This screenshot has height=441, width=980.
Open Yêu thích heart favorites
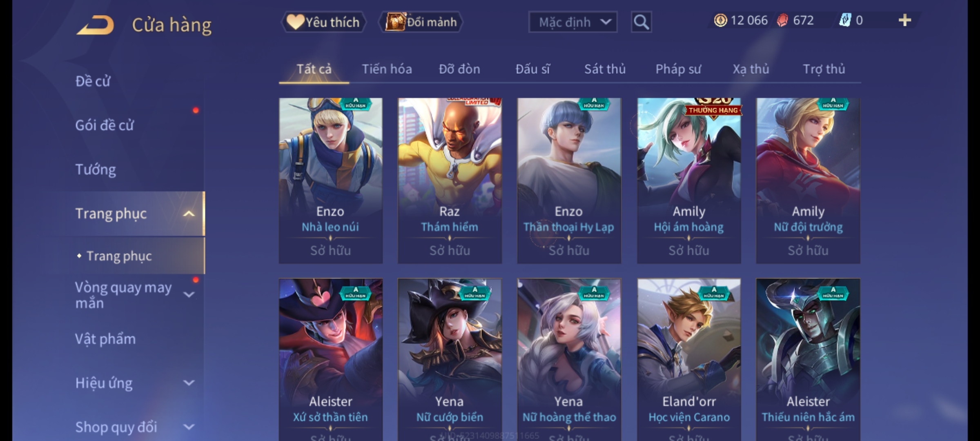coord(323,22)
